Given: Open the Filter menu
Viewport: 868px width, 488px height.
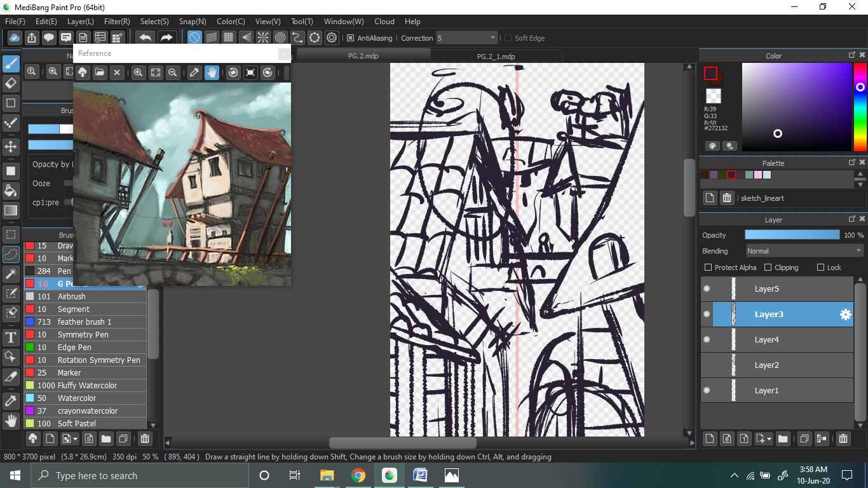Looking at the screenshot, I should [x=117, y=22].
